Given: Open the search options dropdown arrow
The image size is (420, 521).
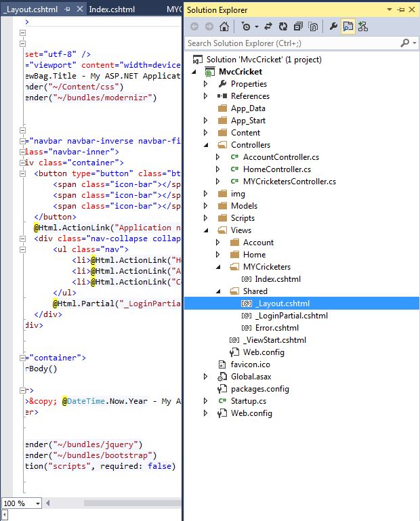Looking at the screenshot, I should pyautogui.click(x=414, y=43).
